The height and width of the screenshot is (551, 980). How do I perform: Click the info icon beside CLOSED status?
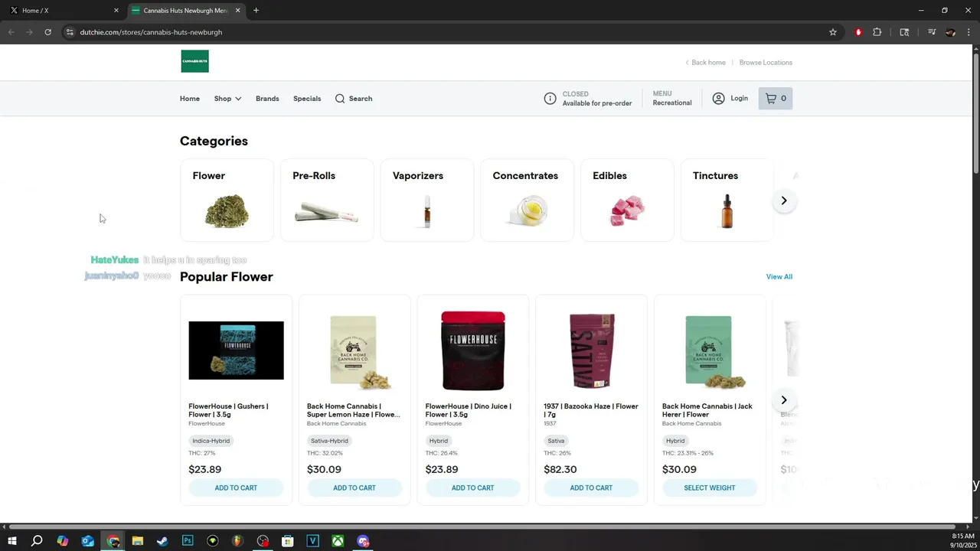[550, 98]
